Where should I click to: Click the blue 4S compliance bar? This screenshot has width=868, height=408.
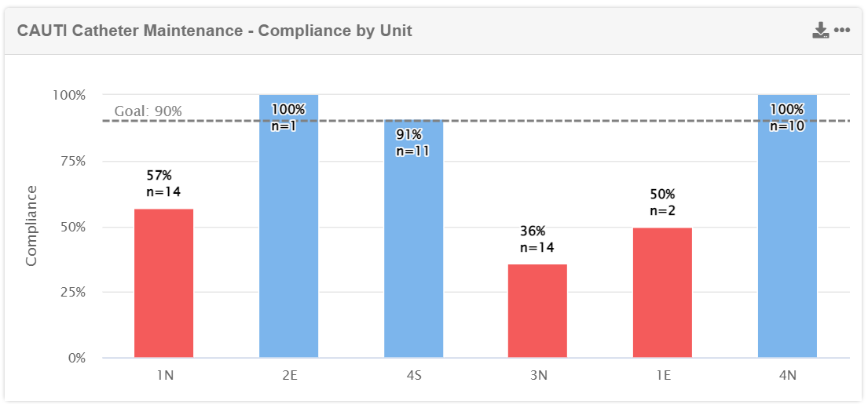(413, 251)
